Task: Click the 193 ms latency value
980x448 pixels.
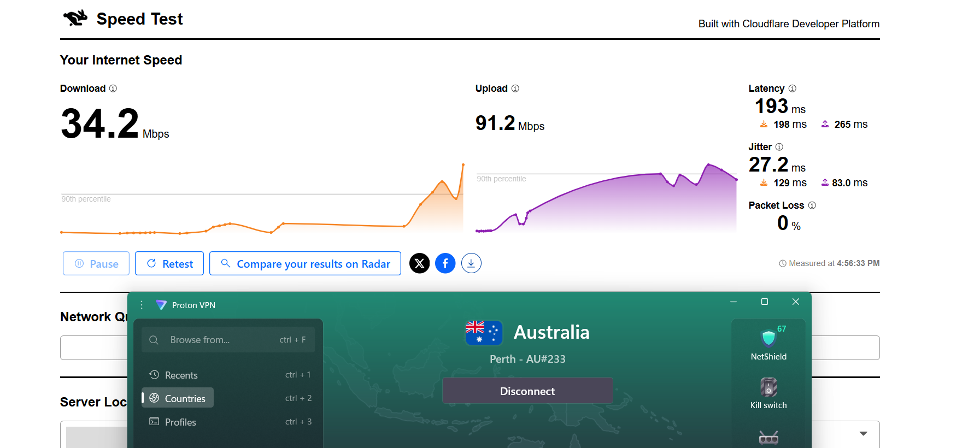Action: click(780, 106)
